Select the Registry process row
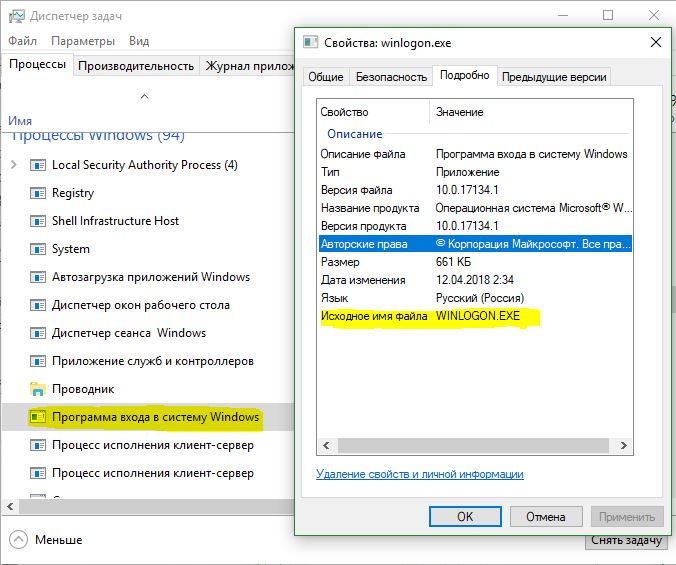 (x=148, y=193)
